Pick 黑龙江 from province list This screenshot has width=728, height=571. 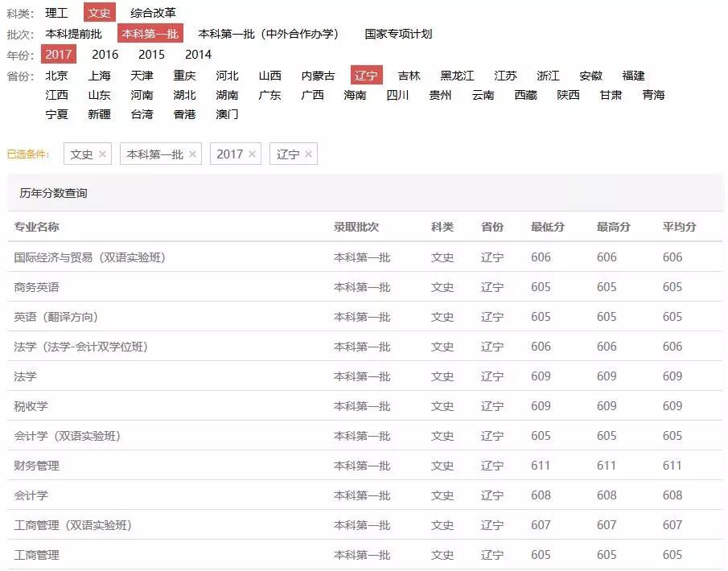[457, 76]
